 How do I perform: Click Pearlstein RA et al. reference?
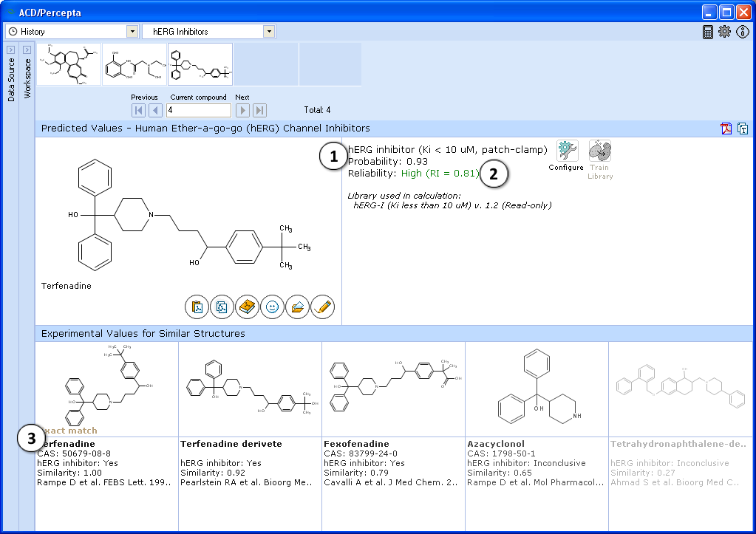246,482
